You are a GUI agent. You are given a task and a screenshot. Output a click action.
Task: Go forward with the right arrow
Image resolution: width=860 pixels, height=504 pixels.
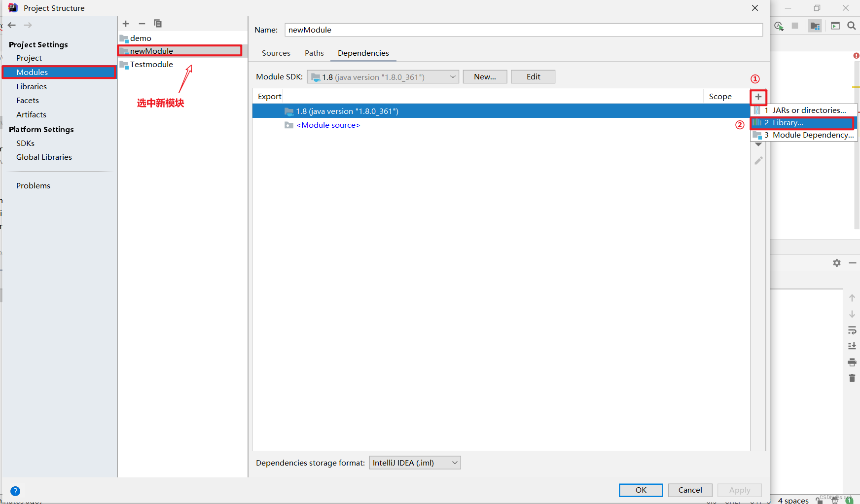tap(28, 25)
